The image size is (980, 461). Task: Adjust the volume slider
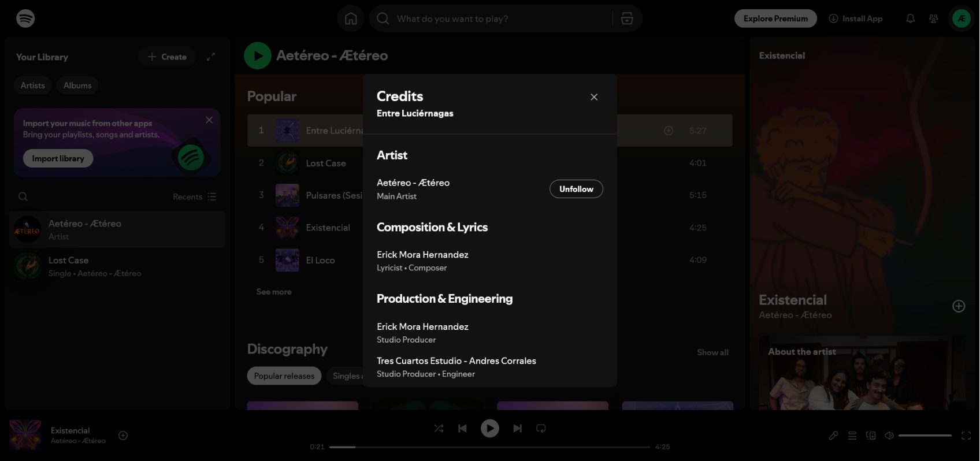tap(925, 436)
